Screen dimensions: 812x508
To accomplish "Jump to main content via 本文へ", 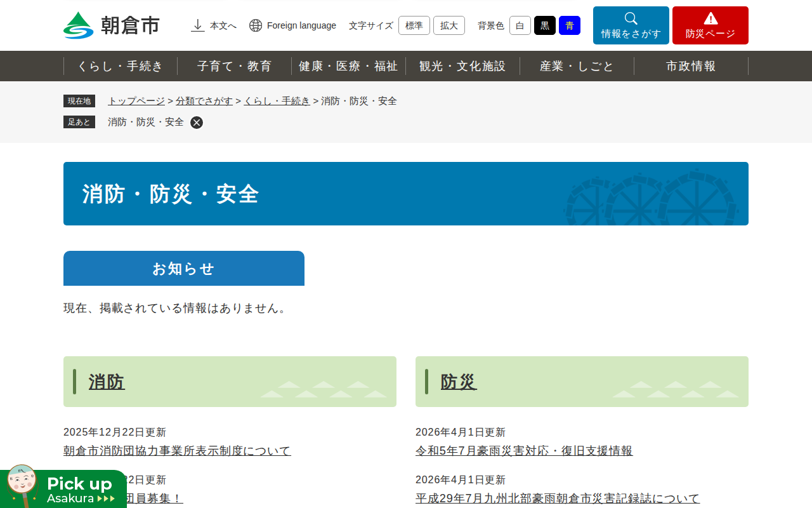I will pyautogui.click(x=214, y=25).
